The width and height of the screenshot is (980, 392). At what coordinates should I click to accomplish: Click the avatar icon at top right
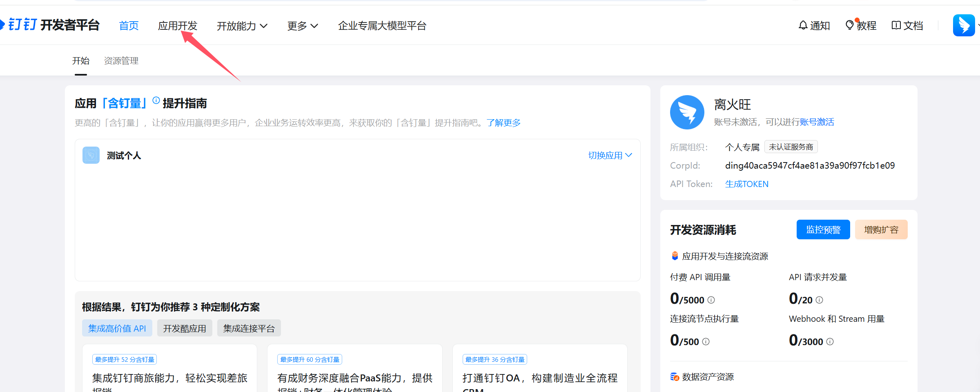(964, 25)
